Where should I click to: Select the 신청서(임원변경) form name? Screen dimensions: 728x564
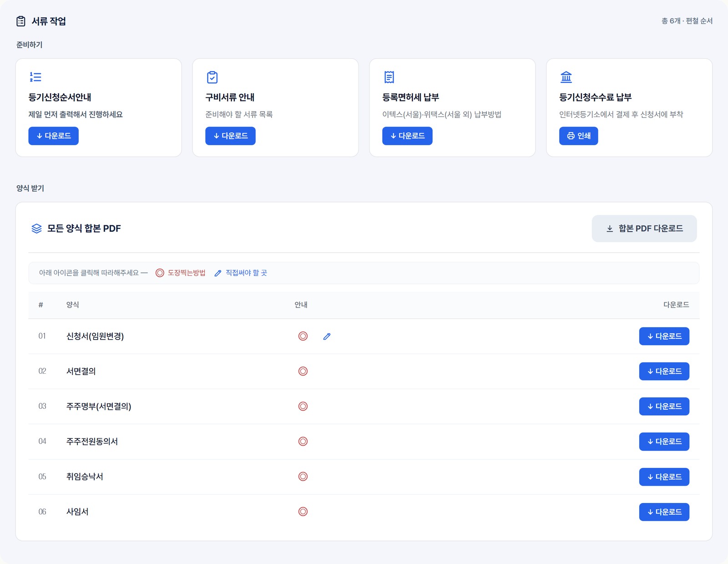pos(95,336)
